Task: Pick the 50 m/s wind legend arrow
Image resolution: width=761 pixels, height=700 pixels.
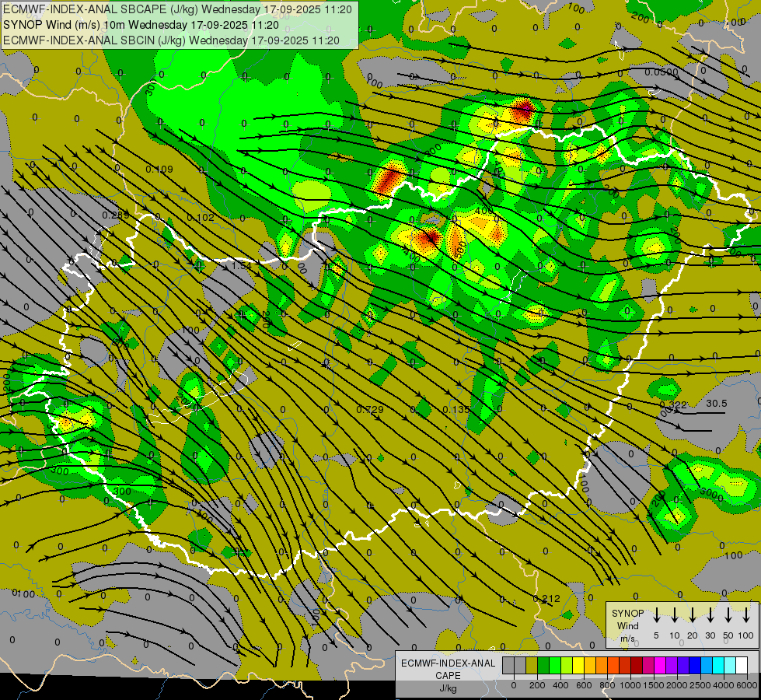Action: (728, 615)
